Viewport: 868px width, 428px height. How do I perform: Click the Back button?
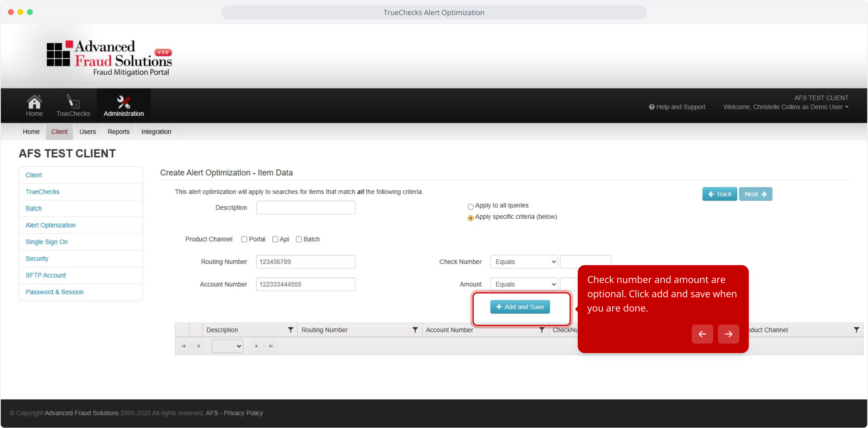[720, 194]
